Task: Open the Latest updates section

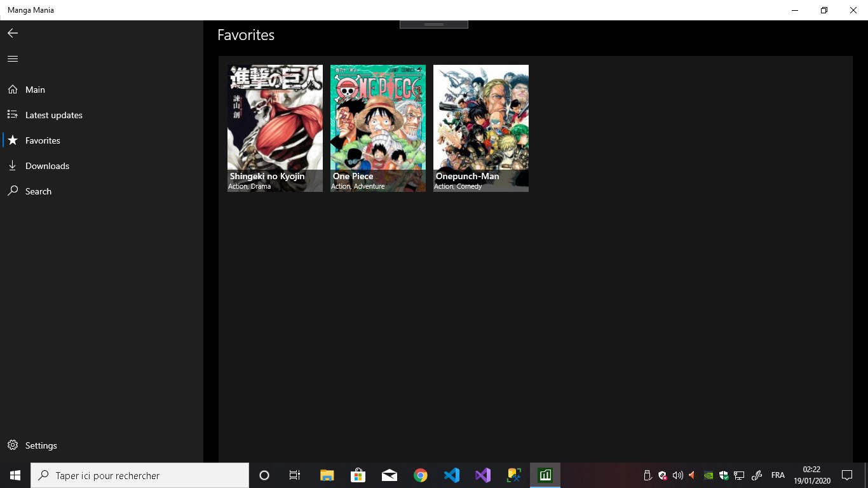Action: [x=102, y=115]
